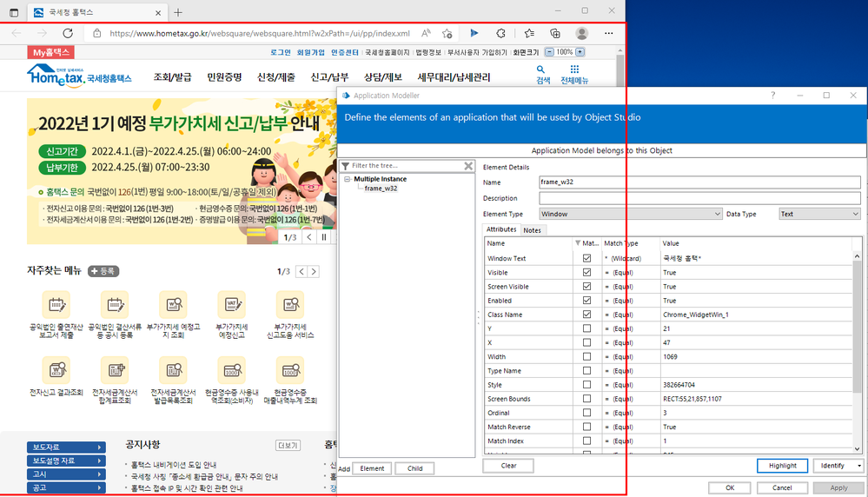Click the 공익법인 출연재산 보고서 제출 icon

pos(56,305)
